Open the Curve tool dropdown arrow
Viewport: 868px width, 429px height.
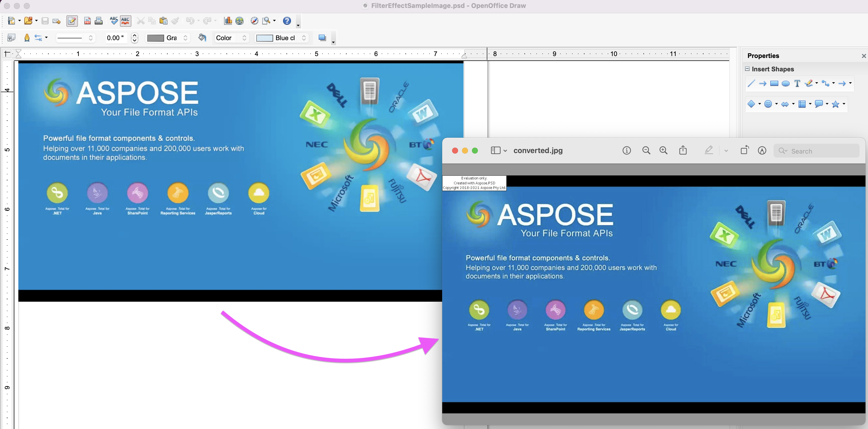(816, 83)
